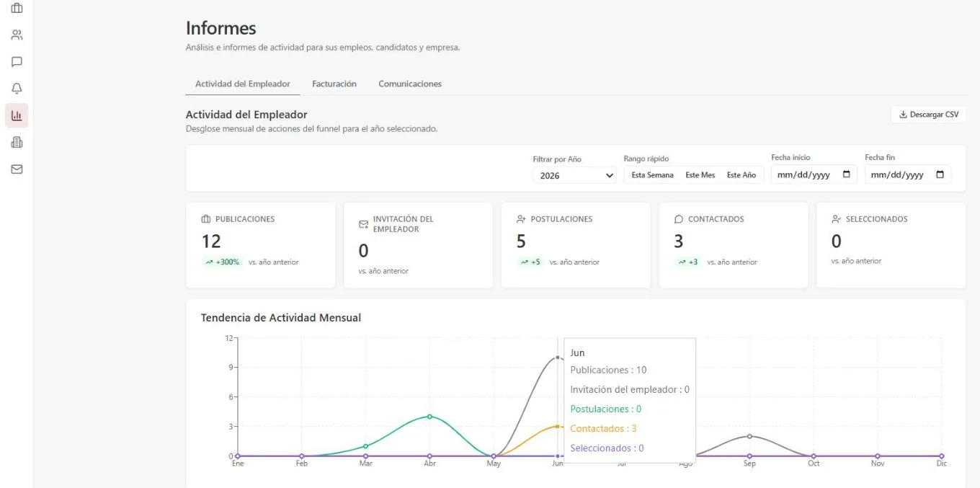The width and height of the screenshot is (980, 488).
Task: Select the highlighted bar chart reports icon
Action: tap(17, 115)
